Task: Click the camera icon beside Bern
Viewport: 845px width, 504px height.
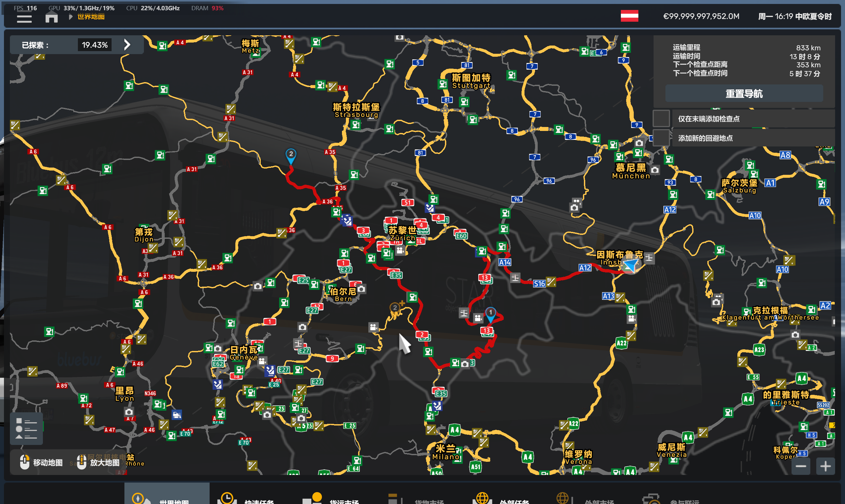Action: tap(361, 289)
